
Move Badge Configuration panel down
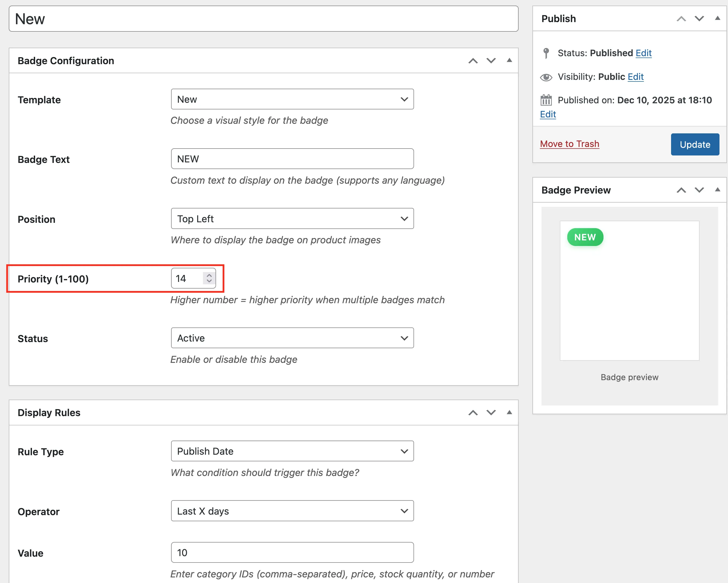[x=491, y=61]
